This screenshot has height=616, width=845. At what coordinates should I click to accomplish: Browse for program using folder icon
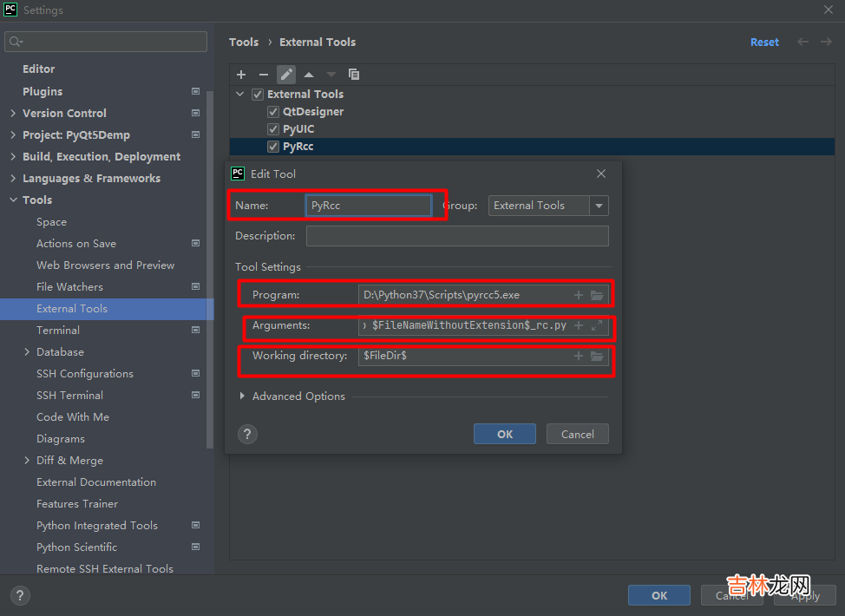click(597, 295)
